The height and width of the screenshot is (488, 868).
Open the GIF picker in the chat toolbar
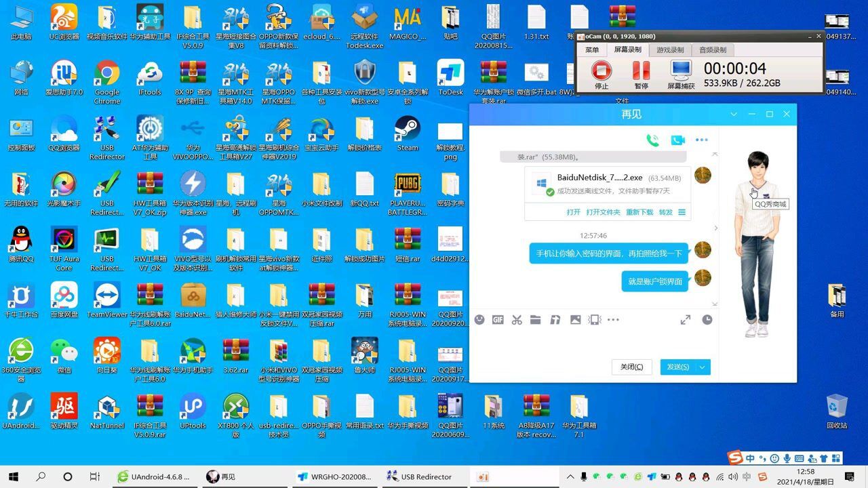tap(498, 320)
